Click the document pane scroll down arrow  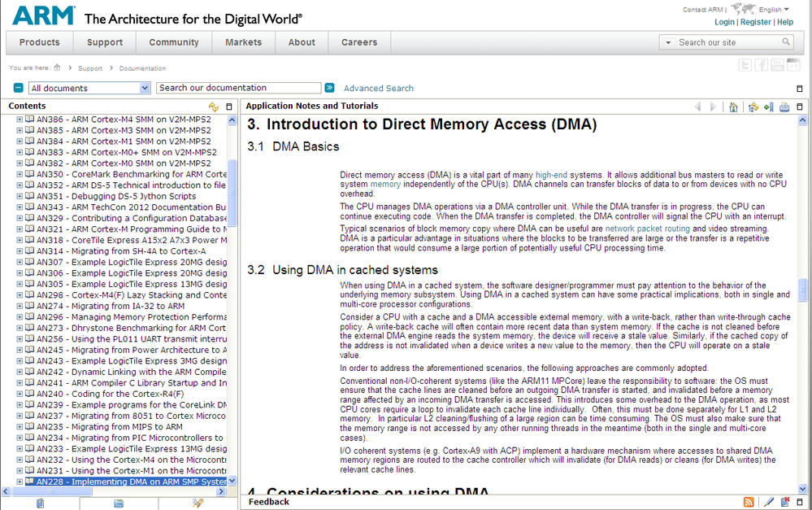[x=803, y=489]
